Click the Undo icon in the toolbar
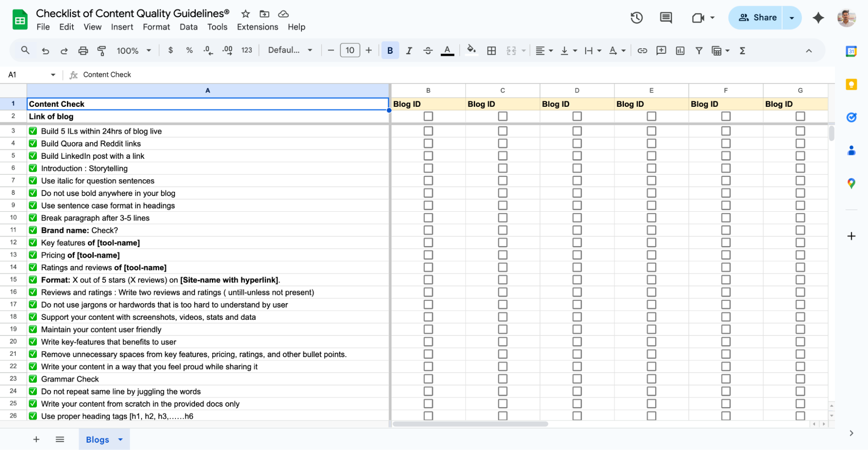Screen dimensions: 868x450 click(x=45, y=51)
